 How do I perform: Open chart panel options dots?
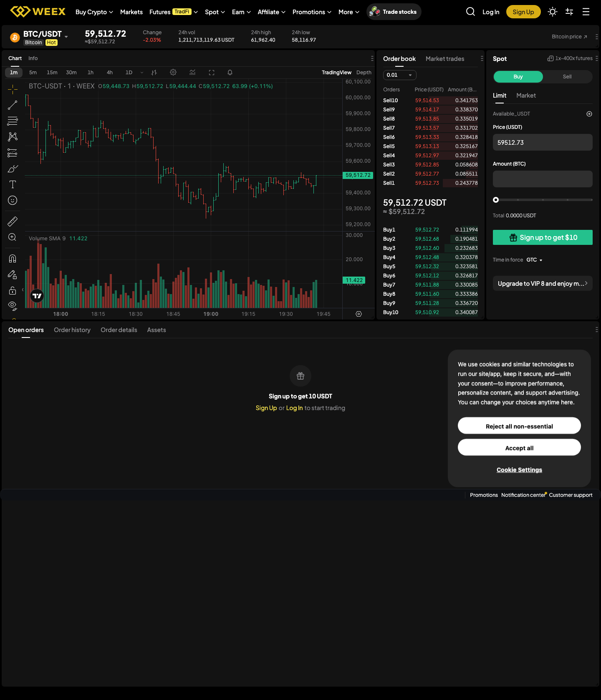click(x=372, y=58)
